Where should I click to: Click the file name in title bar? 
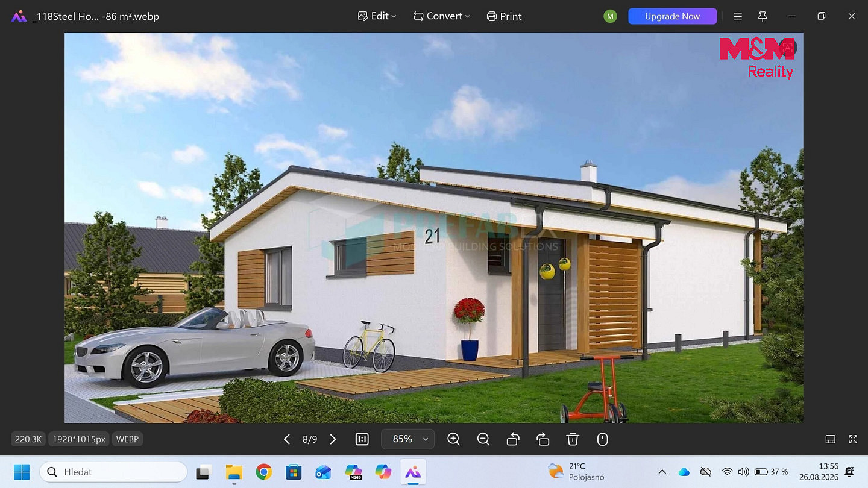coord(96,16)
